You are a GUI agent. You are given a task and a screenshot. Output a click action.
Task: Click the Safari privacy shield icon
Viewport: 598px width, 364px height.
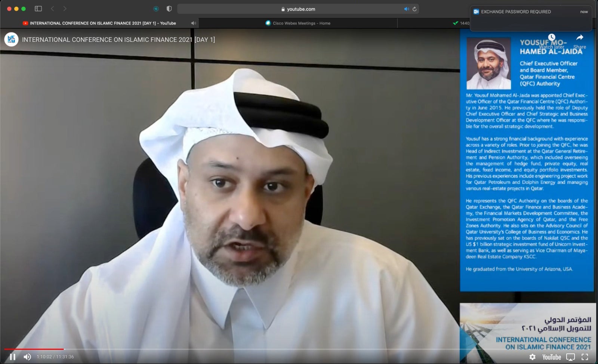click(x=170, y=8)
